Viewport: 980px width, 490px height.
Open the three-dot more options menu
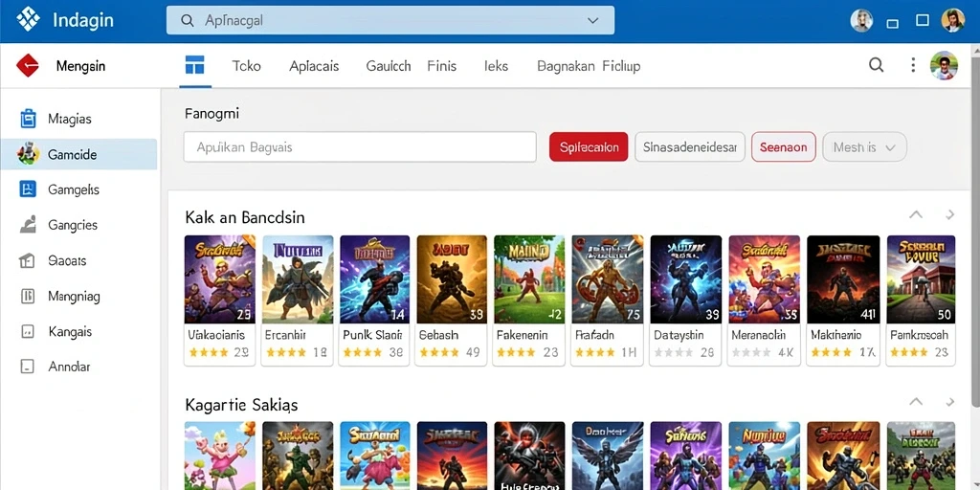(913, 65)
